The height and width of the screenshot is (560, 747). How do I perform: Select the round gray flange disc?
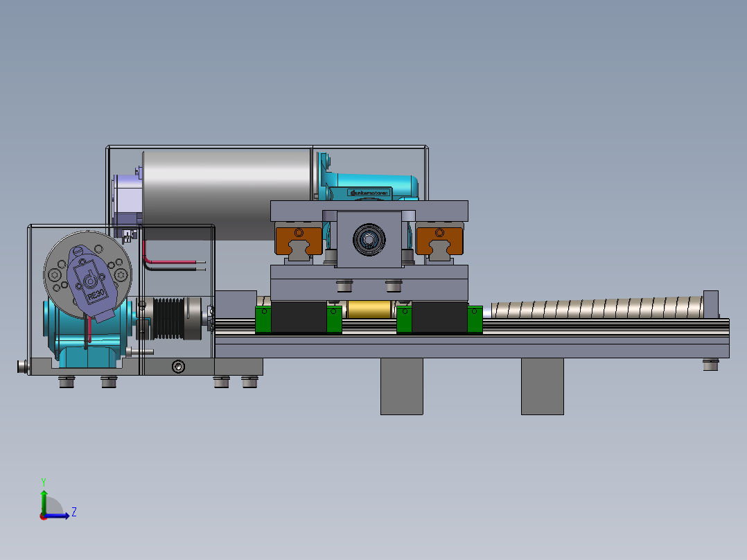[x=87, y=275]
